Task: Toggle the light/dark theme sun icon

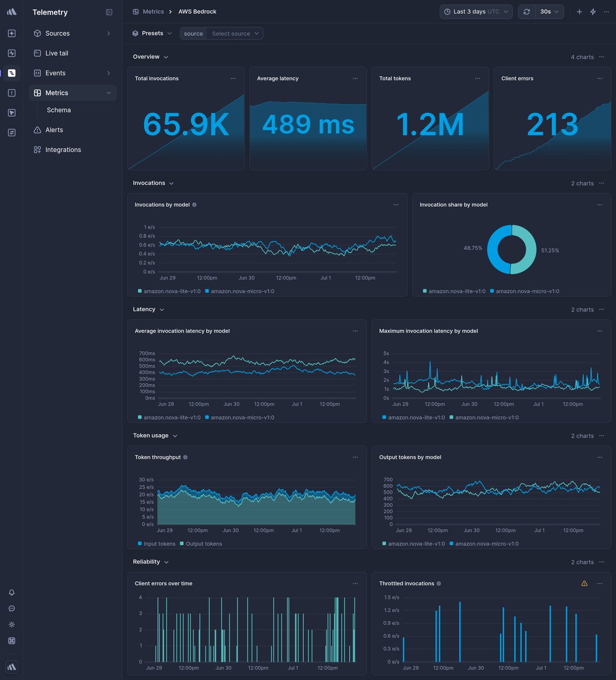Action: pyautogui.click(x=12, y=625)
